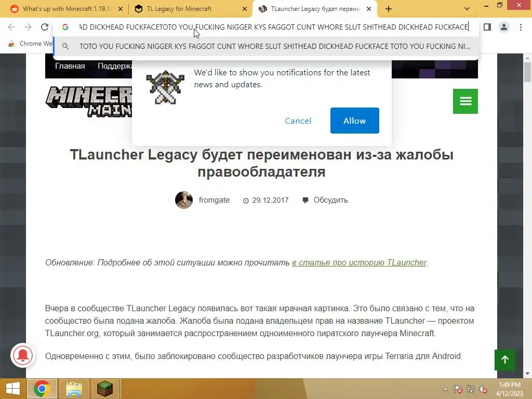Click the browser back arrow
Viewport: 532px width, 399px height.
pos(11,27)
